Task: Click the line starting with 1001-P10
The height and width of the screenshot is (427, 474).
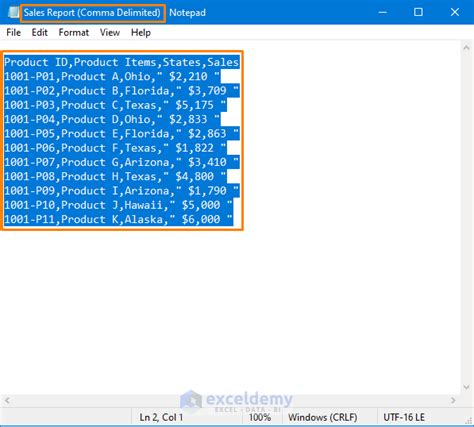Action: point(119,206)
